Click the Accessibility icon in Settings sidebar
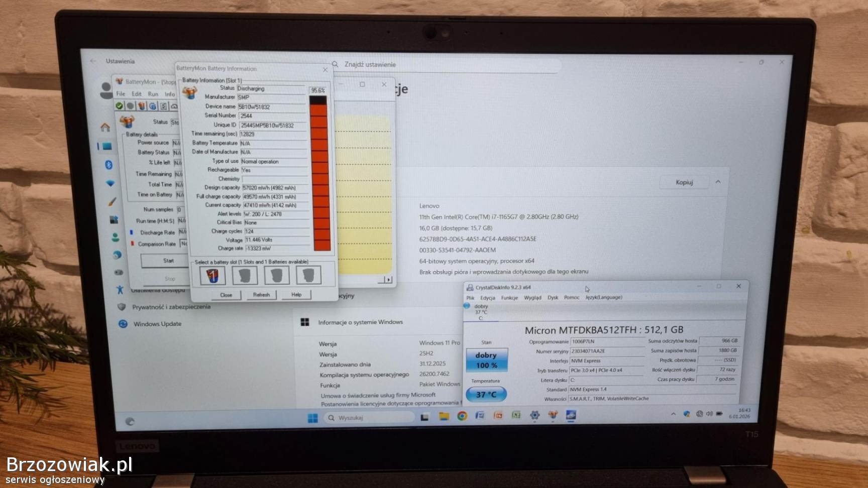 tap(120, 290)
